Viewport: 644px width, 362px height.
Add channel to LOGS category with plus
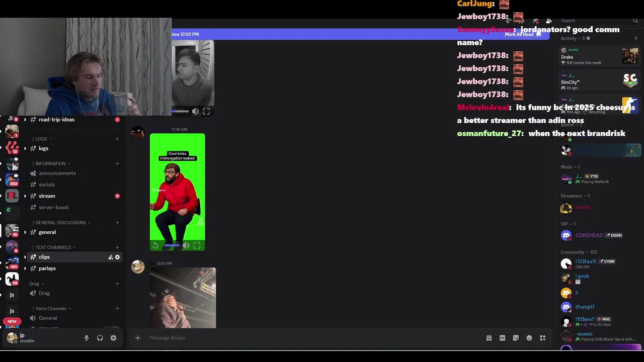tap(117, 139)
